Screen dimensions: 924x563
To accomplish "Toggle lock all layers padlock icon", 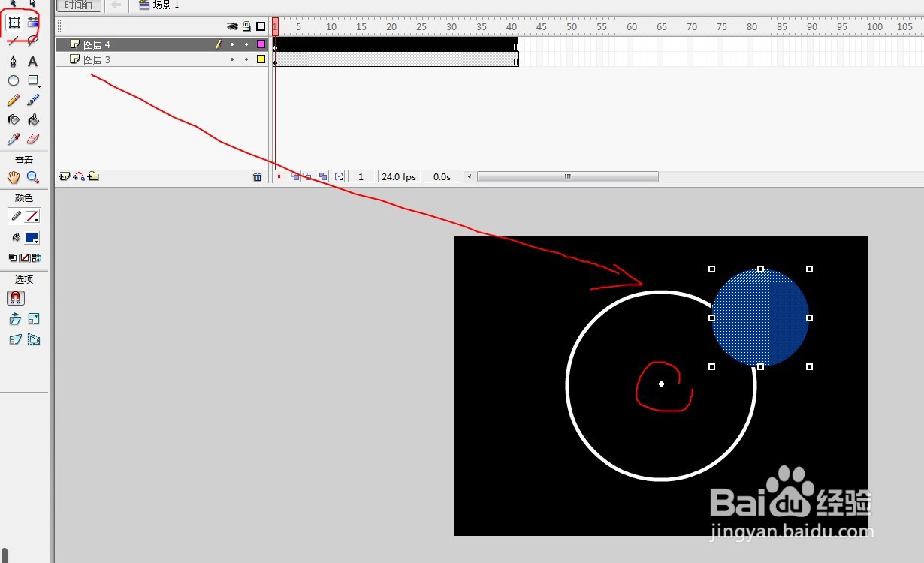I will pyautogui.click(x=246, y=26).
